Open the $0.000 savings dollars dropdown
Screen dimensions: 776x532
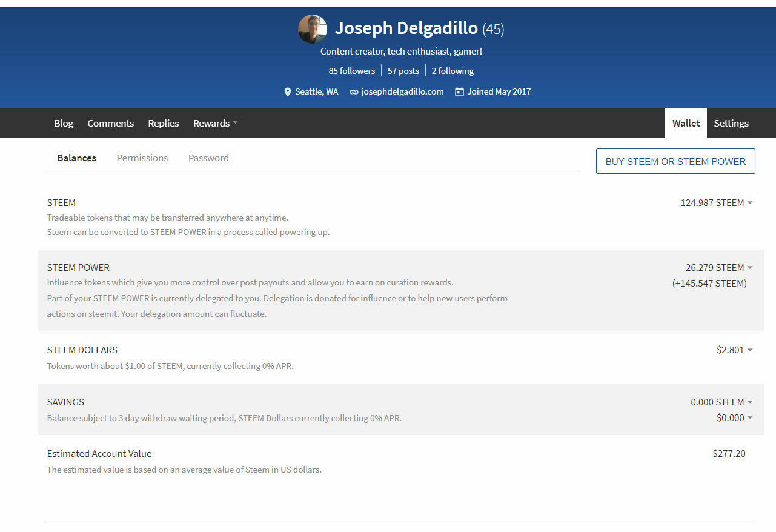[x=734, y=417]
